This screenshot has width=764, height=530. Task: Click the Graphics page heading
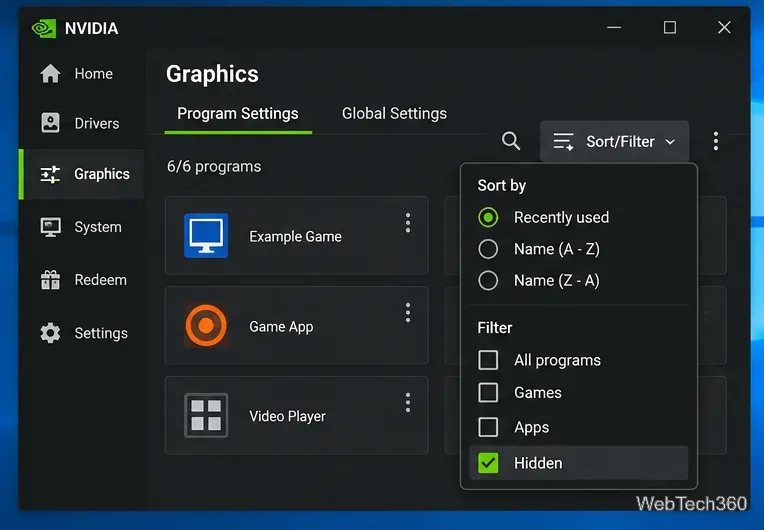click(x=212, y=74)
